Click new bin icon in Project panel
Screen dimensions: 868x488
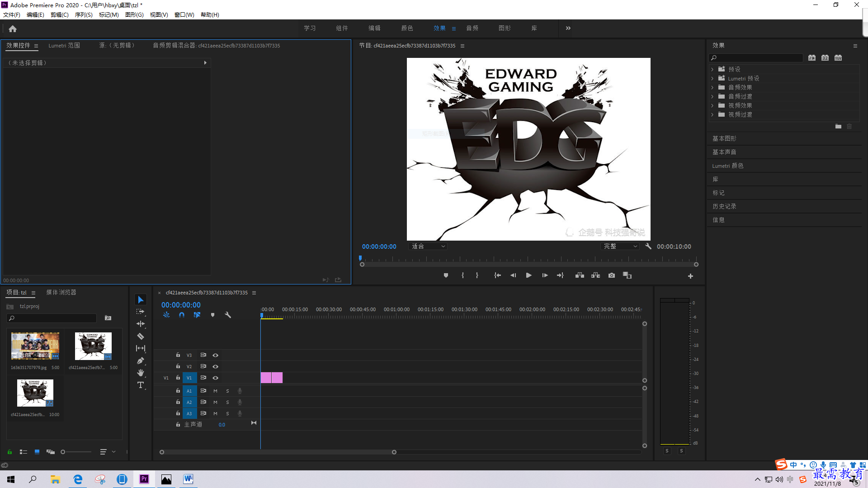pyautogui.click(x=108, y=318)
